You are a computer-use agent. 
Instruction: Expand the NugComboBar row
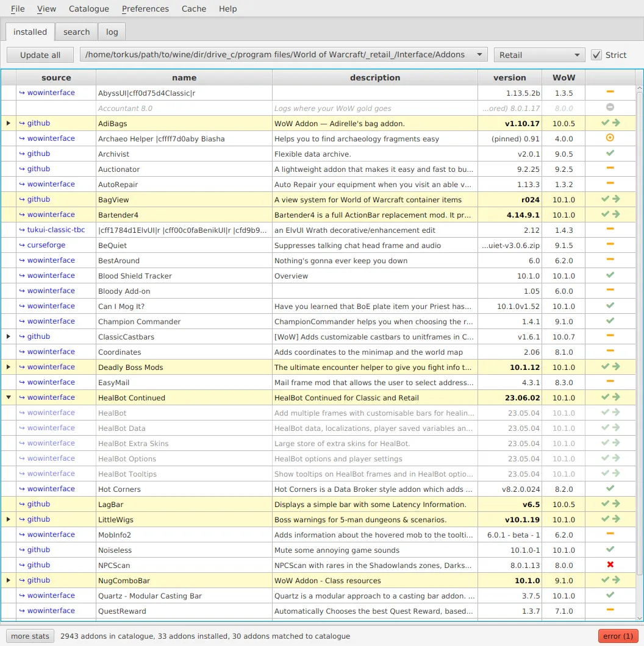tap(9, 581)
